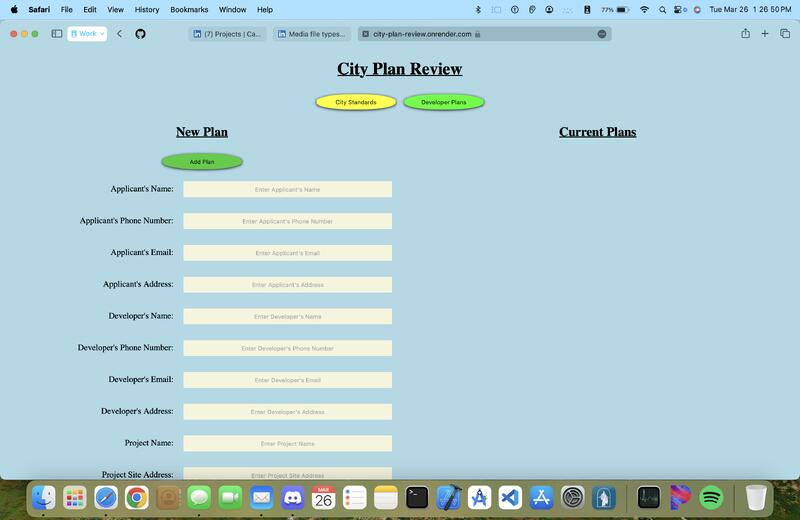The width and height of the screenshot is (800, 520).
Task: Open Calendar from the Dock
Action: coord(323,497)
